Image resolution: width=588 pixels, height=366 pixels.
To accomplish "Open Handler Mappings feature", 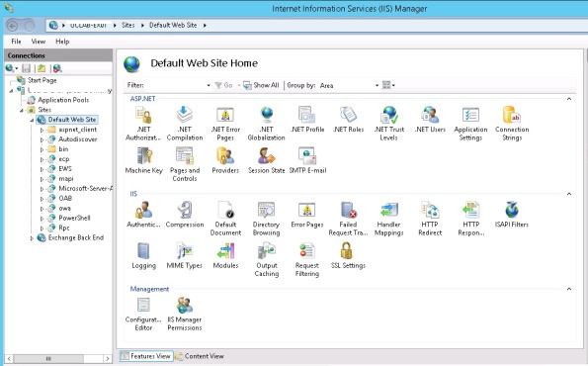I will [389, 219].
